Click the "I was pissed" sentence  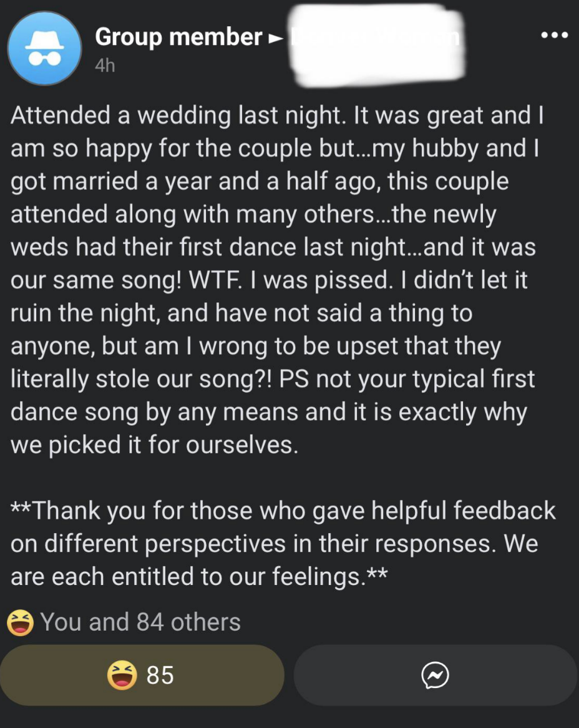321,280
